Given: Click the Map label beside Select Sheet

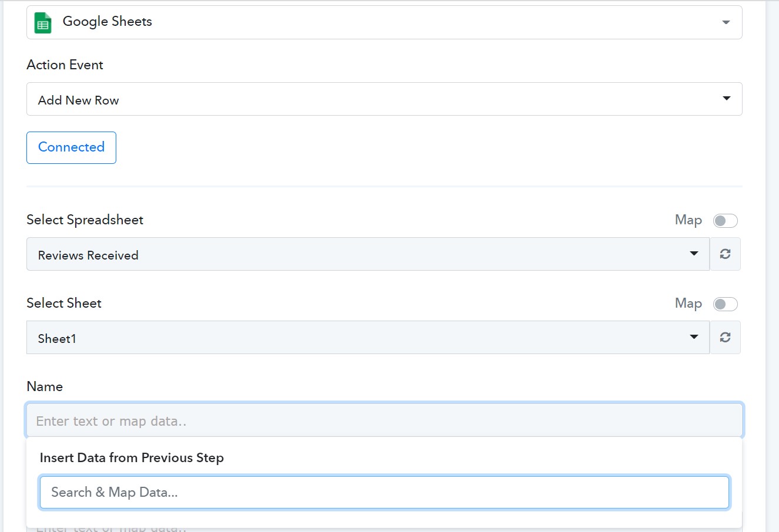Looking at the screenshot, I should [x=689, y=304].
